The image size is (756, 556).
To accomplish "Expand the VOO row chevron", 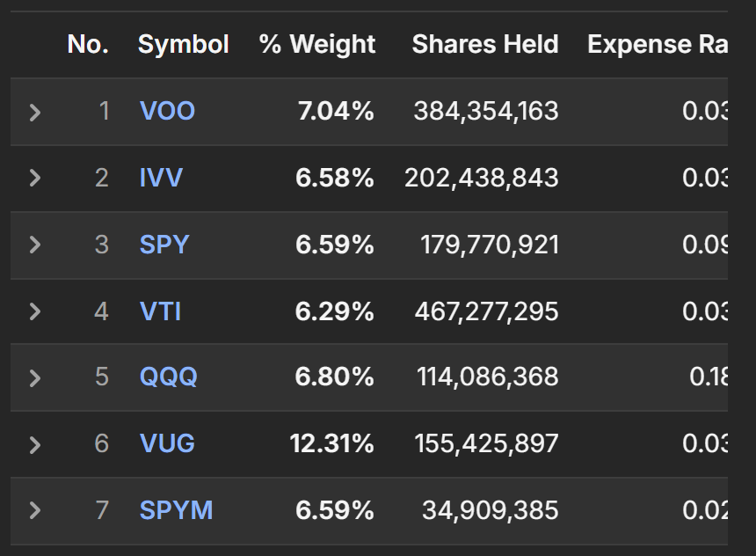I will [x=34, y=112].
